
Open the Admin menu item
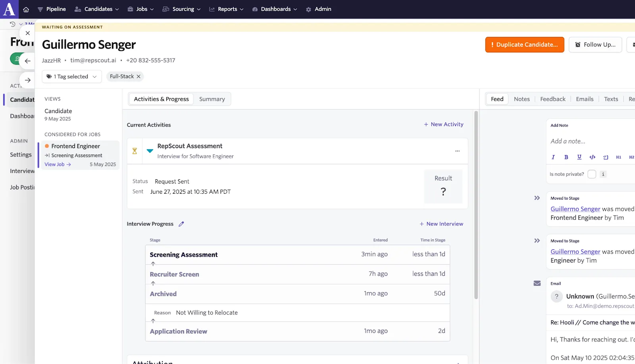click(x=319, y=9)
